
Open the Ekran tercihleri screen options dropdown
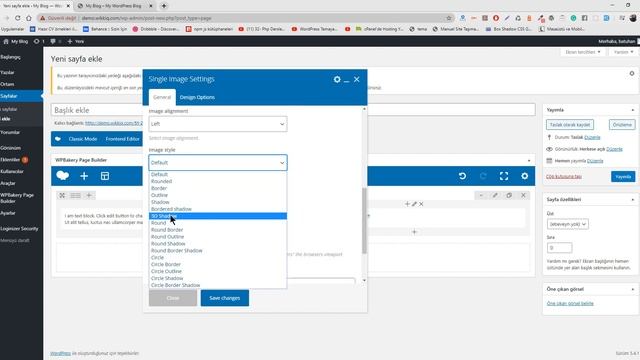point(582,52)
